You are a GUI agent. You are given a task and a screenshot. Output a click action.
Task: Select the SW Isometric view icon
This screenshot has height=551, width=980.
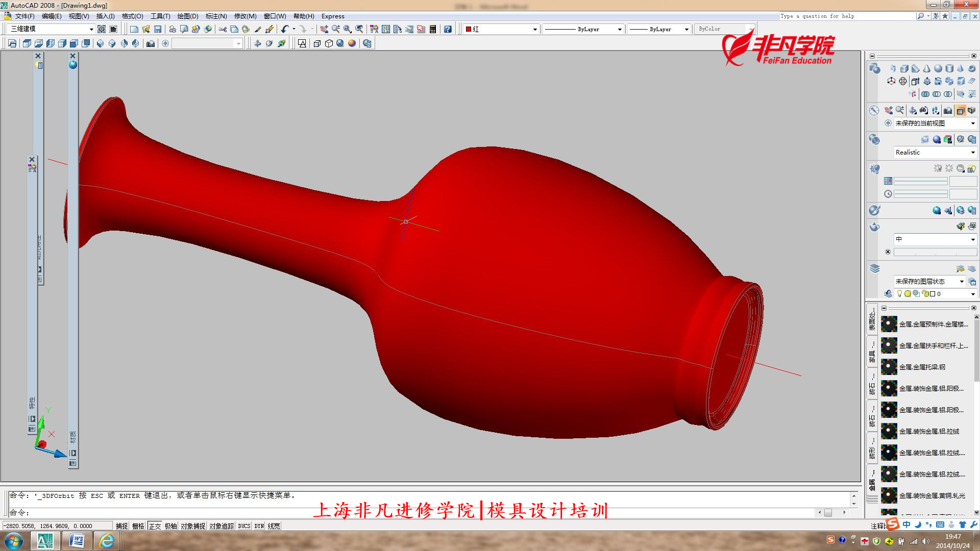101,43
